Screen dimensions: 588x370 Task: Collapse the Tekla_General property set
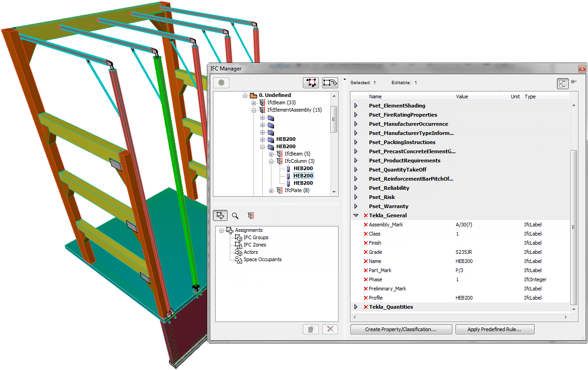click(356, 215)
